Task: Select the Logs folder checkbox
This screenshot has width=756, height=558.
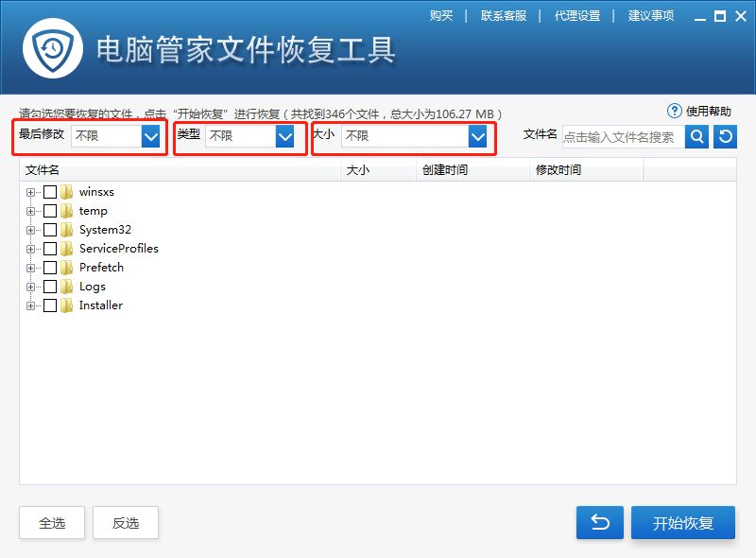Action: pos(50,287)
